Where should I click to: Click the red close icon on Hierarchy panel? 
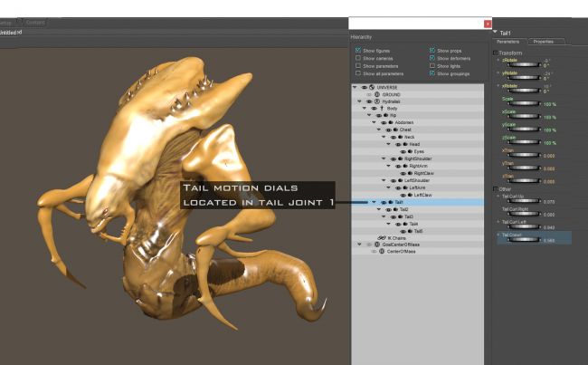(488, 24)
